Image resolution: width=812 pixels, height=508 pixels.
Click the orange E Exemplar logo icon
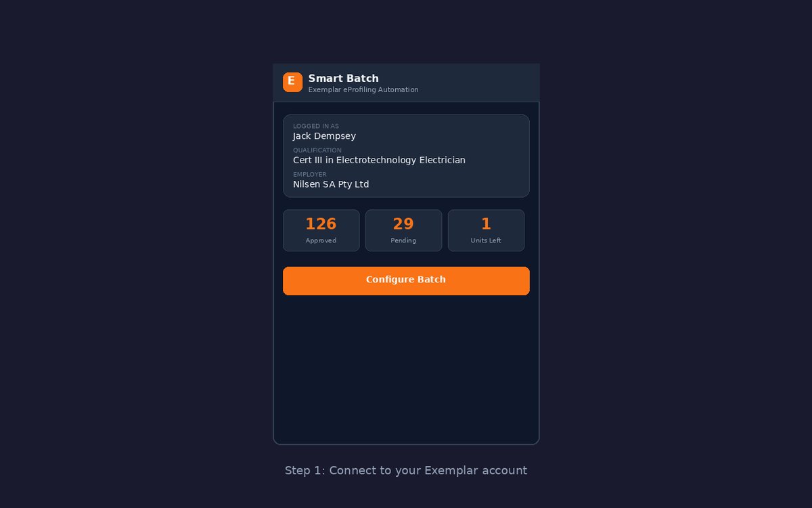coord(292,82)
